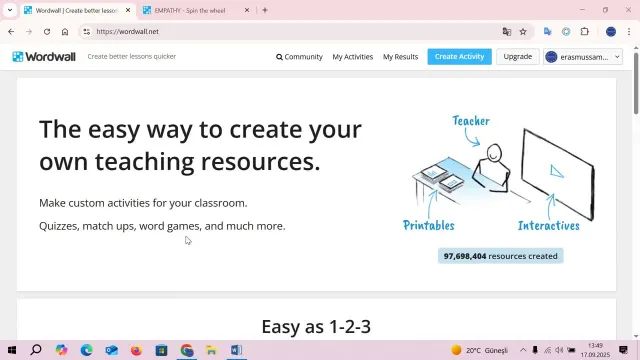The height and width of the screenshot is (360, 640).
Task: Open the notification center icon
Action: pyautogui.click(x=623, y=350)
